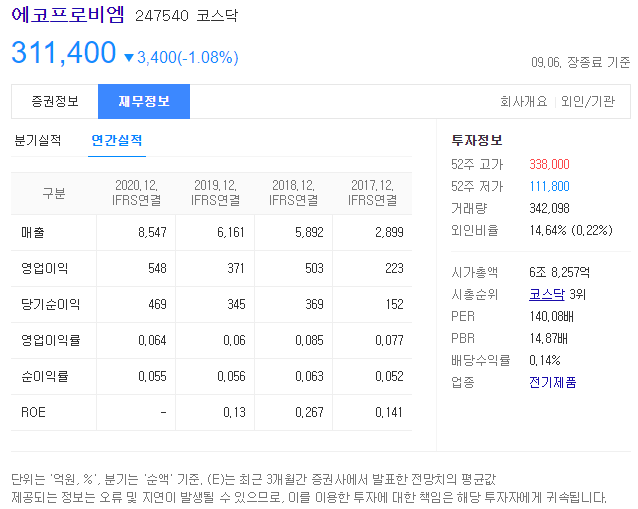This screenshot has width=638, height=509.
Task: Click the 14.87배 PBR value
Action: click(x=548, y=338)
